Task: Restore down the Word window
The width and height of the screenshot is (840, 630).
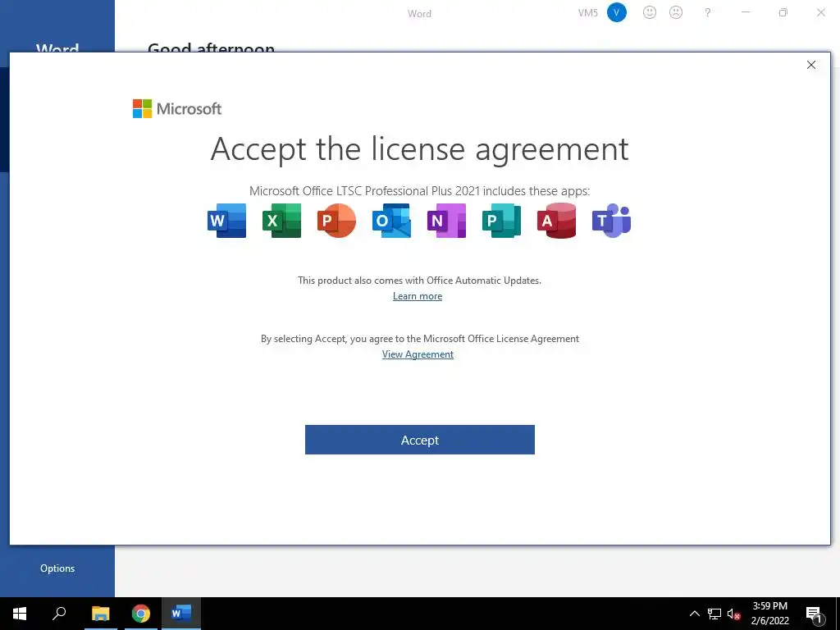Action: point(783,12)
